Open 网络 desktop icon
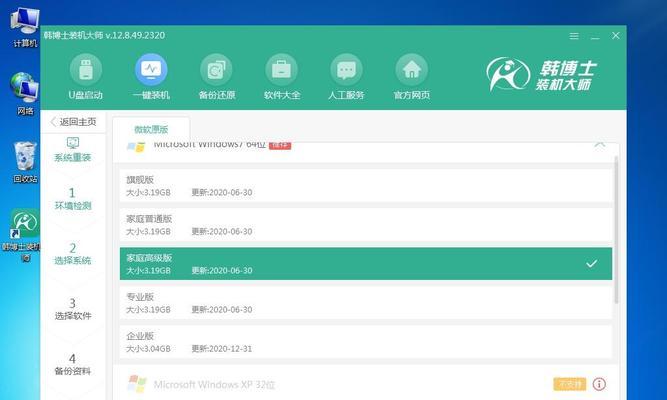This screenshot has width=667, height=400. [x=25, y=94]
